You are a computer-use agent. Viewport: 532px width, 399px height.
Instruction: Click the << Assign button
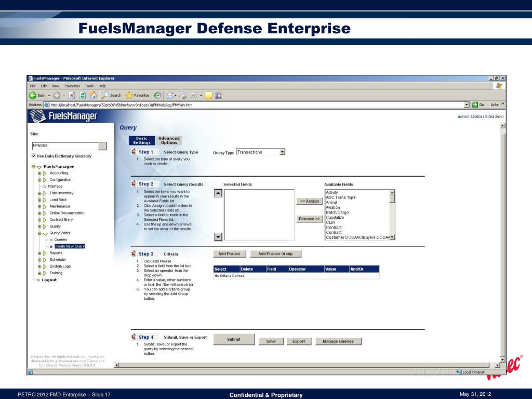(x=310, y=201)
